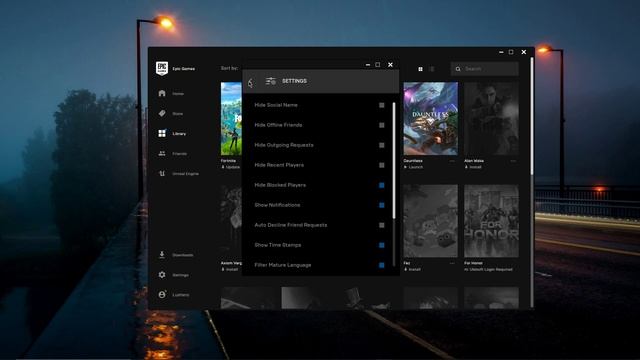The image size is (640, 360).
Task: Open the Fez cover thumbnail
Action: [x=431, y=221]
